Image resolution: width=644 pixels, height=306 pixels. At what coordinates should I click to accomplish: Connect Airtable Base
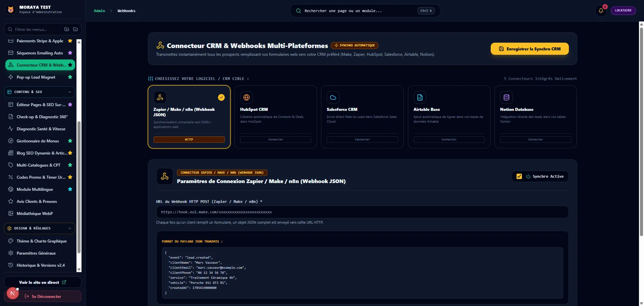click(449, 139)
